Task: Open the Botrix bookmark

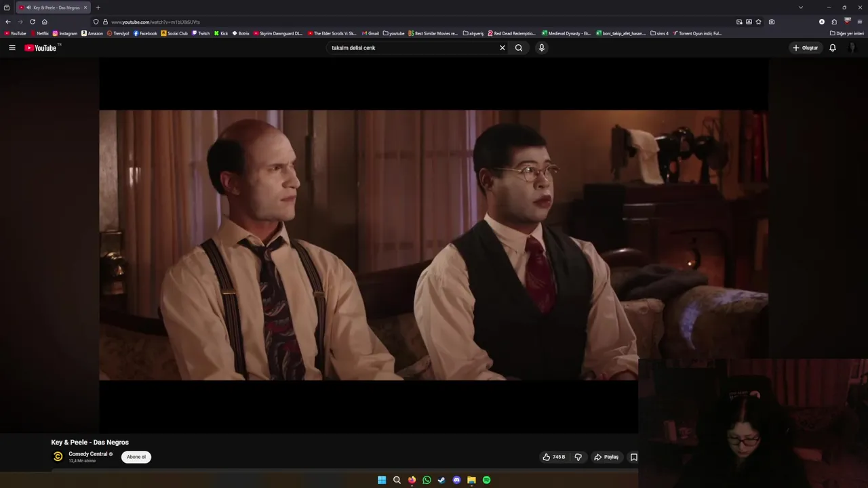Action: tap(241, 33)
